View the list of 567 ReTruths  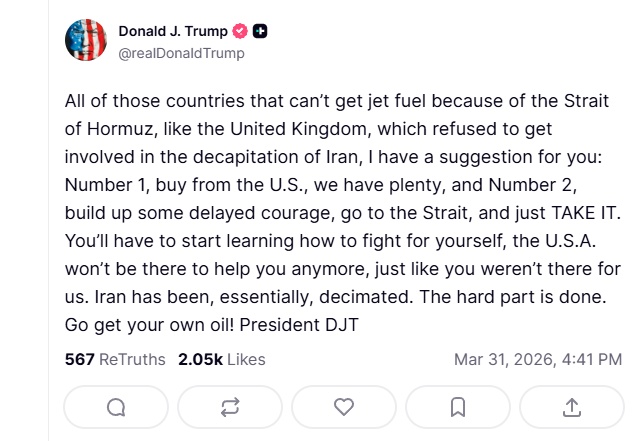[x=115, y=359]
